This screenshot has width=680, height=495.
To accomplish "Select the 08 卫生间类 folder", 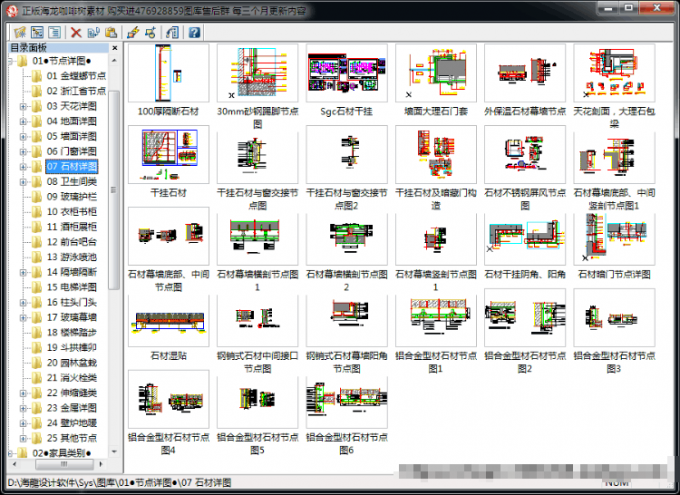I will (x=72, y=182).
